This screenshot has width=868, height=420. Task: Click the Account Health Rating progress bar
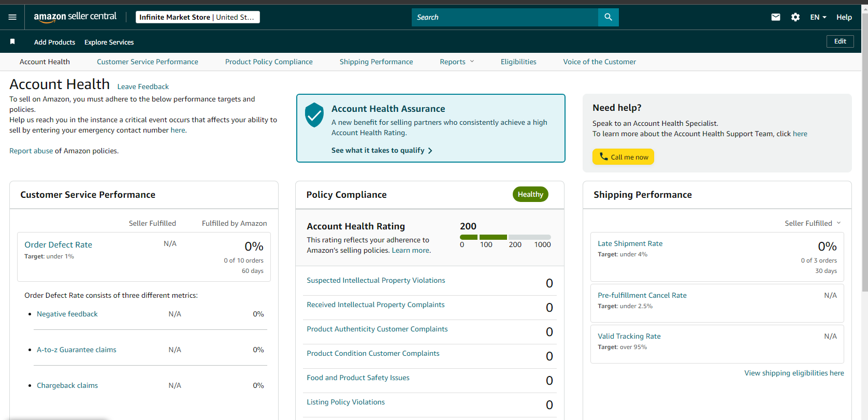(x=505, y=237)
